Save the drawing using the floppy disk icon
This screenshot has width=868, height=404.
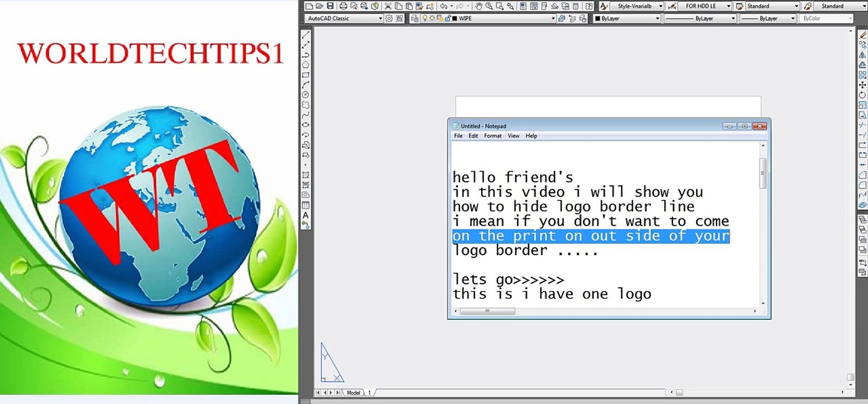330,6
